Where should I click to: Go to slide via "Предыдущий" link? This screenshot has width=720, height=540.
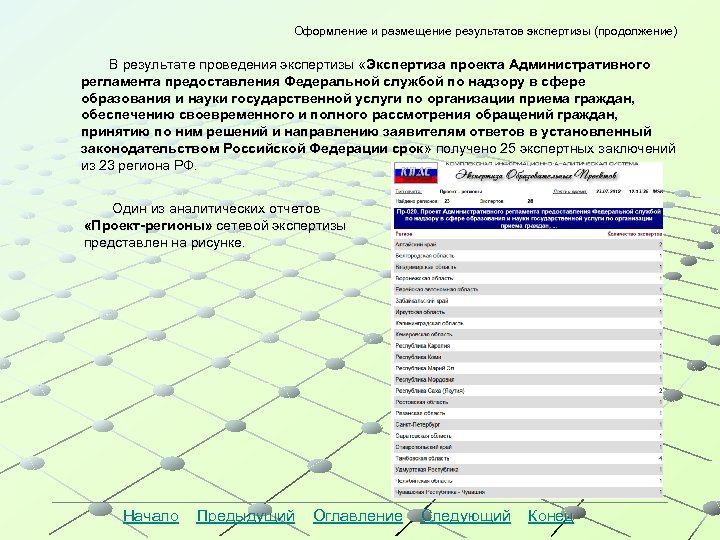pyautogui.click(x=246, y=516)
